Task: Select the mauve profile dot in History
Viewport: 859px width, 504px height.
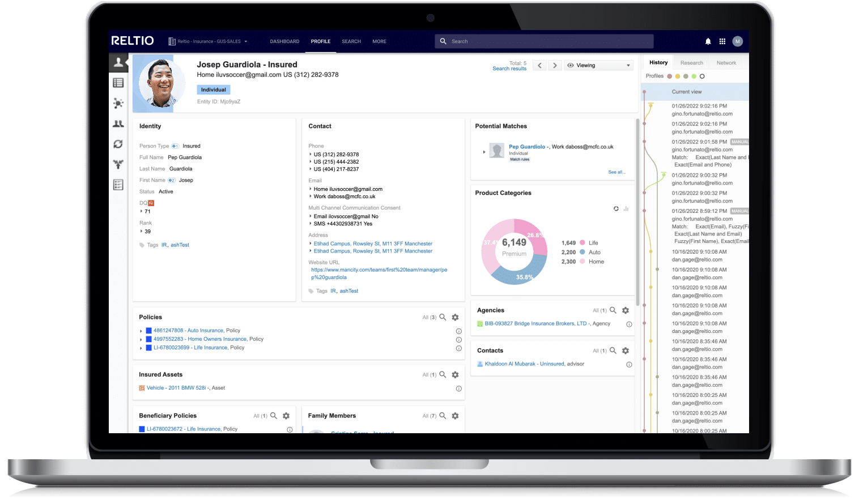Action: click(669, 76)
